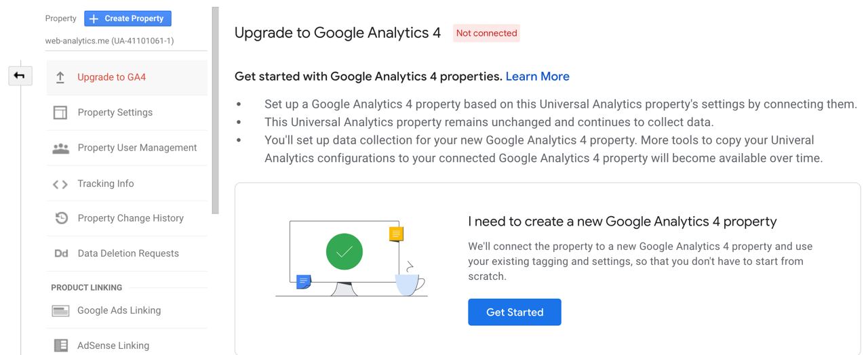Click the property menu vertical scrollbar
The height and width of the screenshot is (355, 868).
point(216,108)
